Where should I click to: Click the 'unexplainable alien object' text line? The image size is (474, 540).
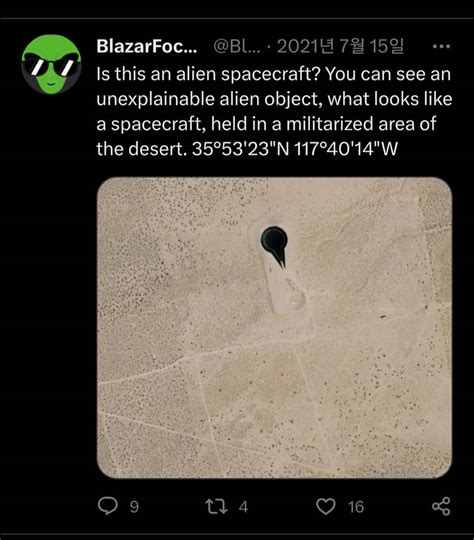coord(210,99)
